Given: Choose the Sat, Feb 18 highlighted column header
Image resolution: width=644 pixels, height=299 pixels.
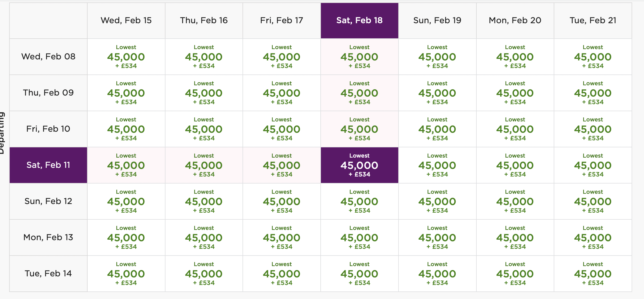Looking at the screenshot, I should click(x=359, y=21).
